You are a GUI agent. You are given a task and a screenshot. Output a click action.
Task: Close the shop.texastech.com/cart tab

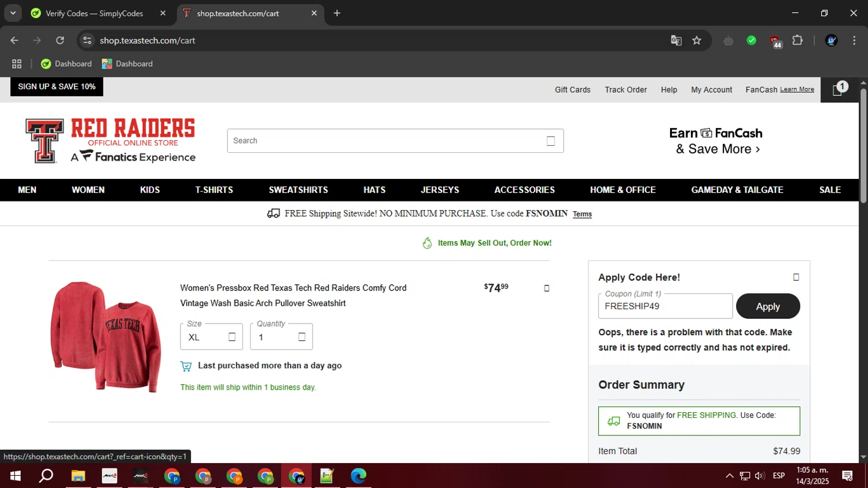click(314, 13)
